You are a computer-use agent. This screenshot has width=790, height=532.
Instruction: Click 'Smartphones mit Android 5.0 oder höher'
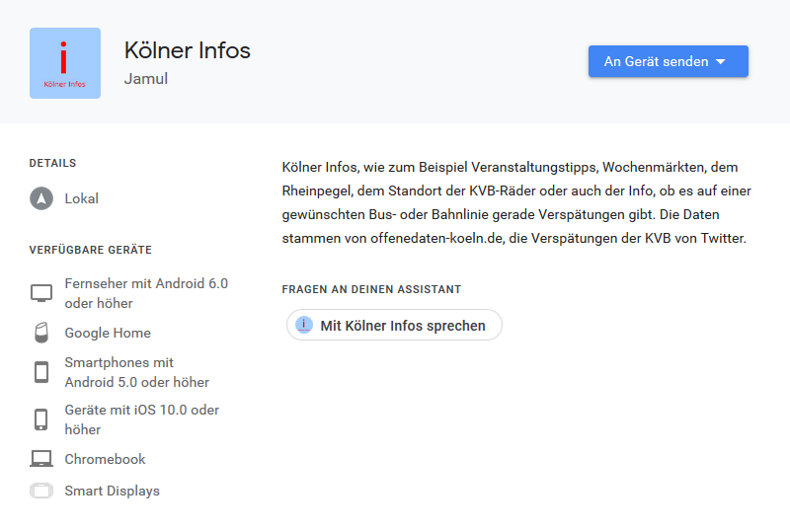(136, 372)
